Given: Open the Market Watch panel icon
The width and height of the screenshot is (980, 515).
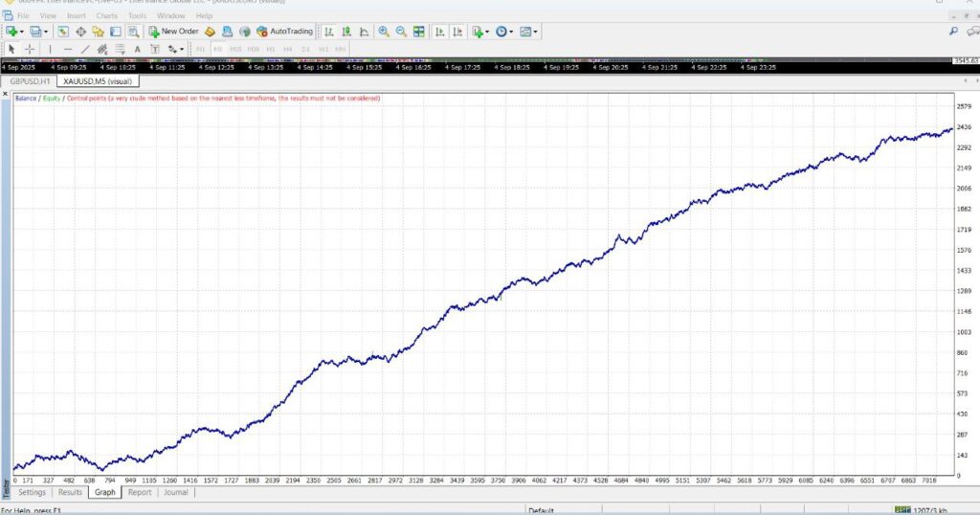Looking at the screenshot, I should [63, 32].
